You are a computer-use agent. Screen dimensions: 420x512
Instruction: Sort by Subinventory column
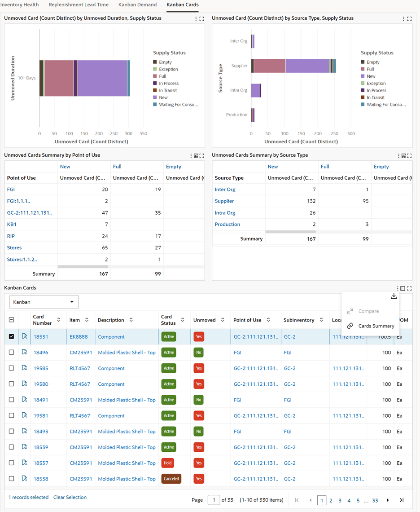click(x=321, y=320)
